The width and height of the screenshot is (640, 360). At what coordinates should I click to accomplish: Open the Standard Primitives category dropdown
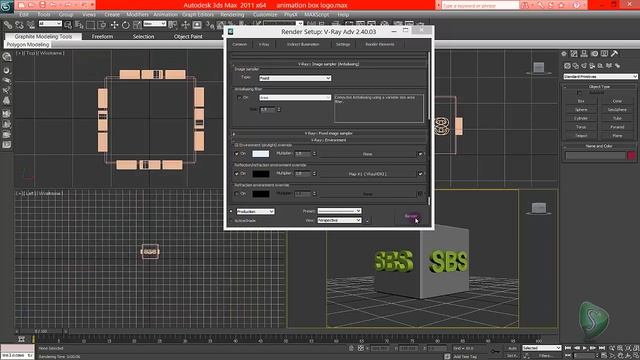point(600,76)
